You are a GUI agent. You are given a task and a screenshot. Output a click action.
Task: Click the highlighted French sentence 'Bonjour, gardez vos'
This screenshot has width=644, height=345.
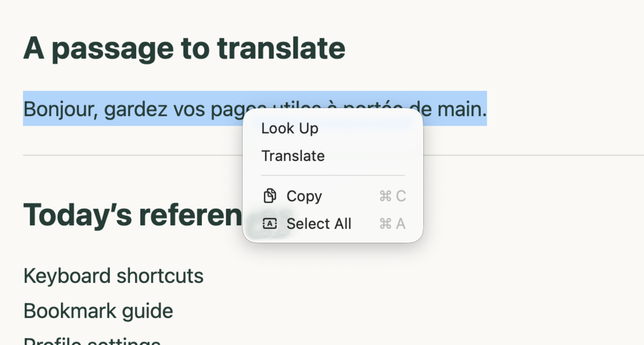pos(114,109)
